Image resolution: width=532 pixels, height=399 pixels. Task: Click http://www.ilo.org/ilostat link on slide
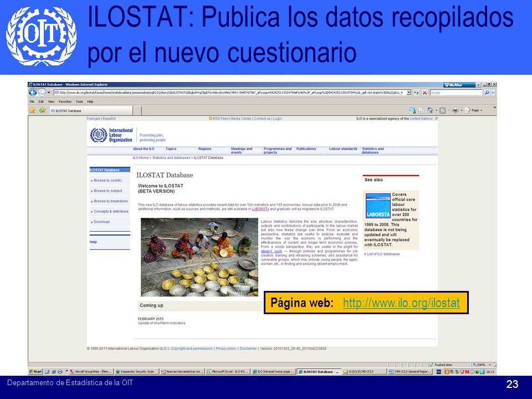pos(401,303)
